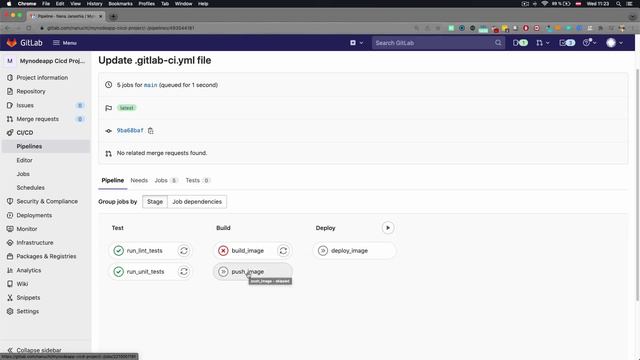Open the failed build_image job
640x360 pixels.
click(246, 251)
